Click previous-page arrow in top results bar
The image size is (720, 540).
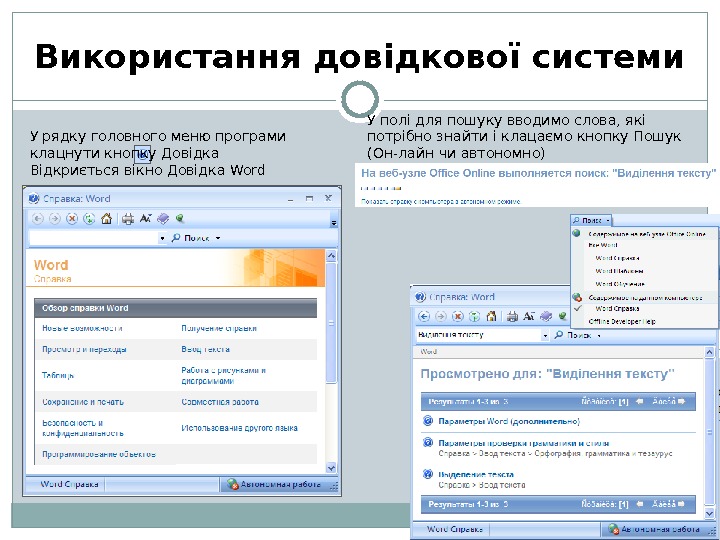(x=639, y=401)
